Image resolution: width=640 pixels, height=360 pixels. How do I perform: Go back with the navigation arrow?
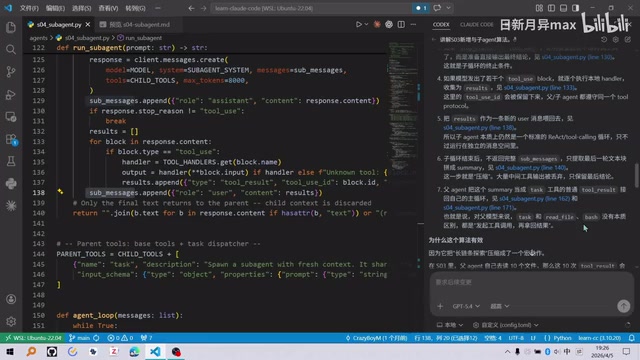click(x=191, y=8)
